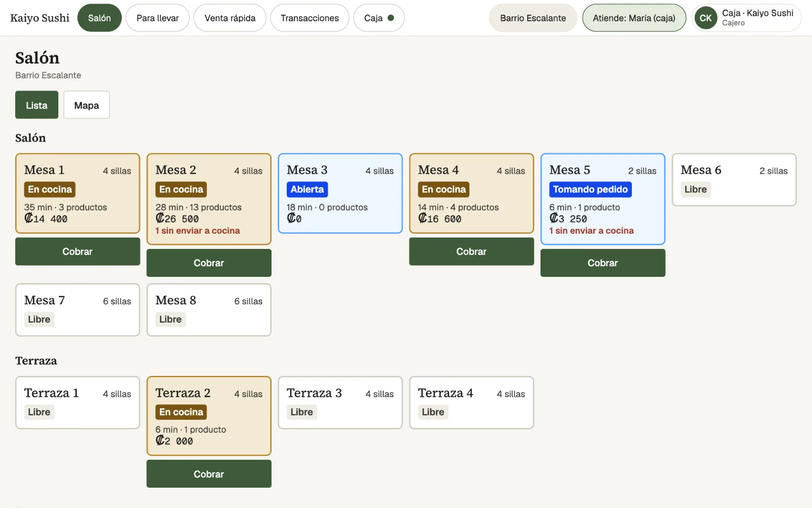
Task: Click the Caja status dot indicator
Action: (391, 18)
